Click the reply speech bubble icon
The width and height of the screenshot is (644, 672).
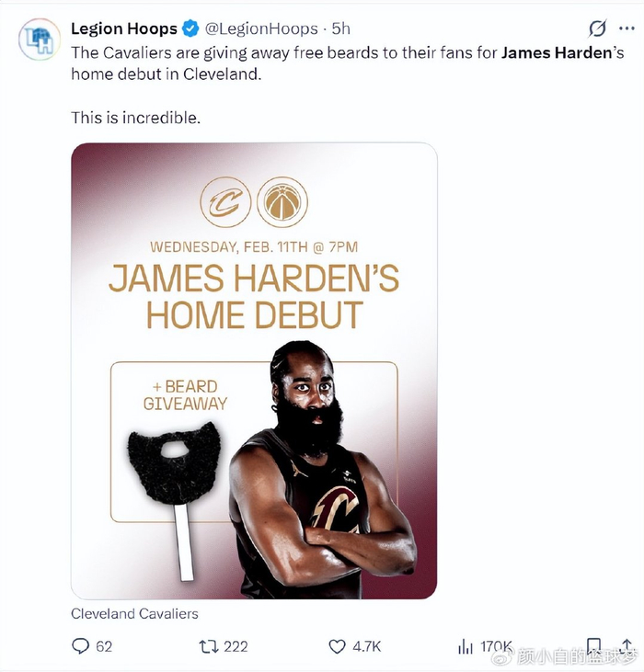pos(80,646)
